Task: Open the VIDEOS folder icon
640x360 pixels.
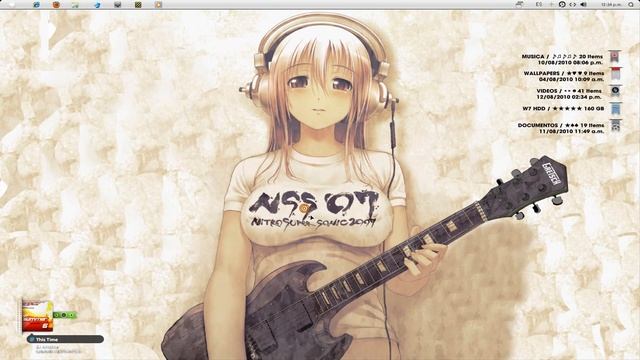Action: click(615, 91)
